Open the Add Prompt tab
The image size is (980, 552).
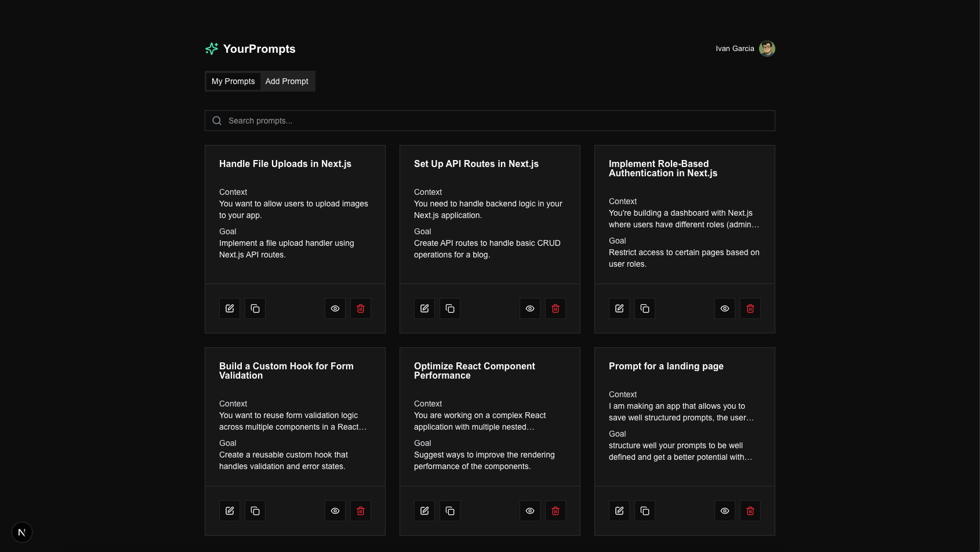286,81
